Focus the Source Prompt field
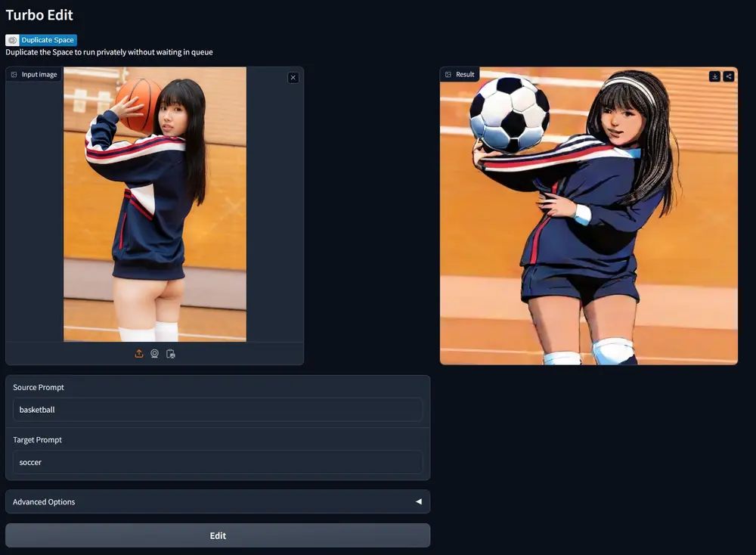Image resolution: width=756 pixels, height=555 pixels. 218,410
